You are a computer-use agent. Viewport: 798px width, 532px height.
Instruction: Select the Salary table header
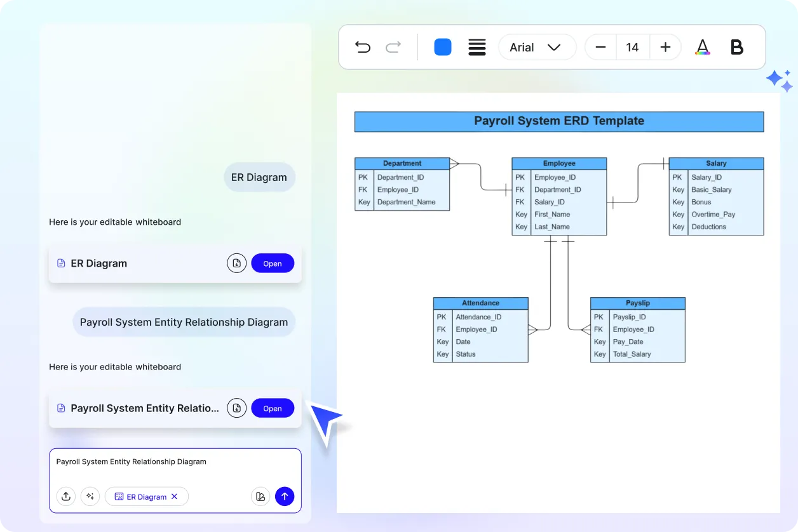(716, 163)
